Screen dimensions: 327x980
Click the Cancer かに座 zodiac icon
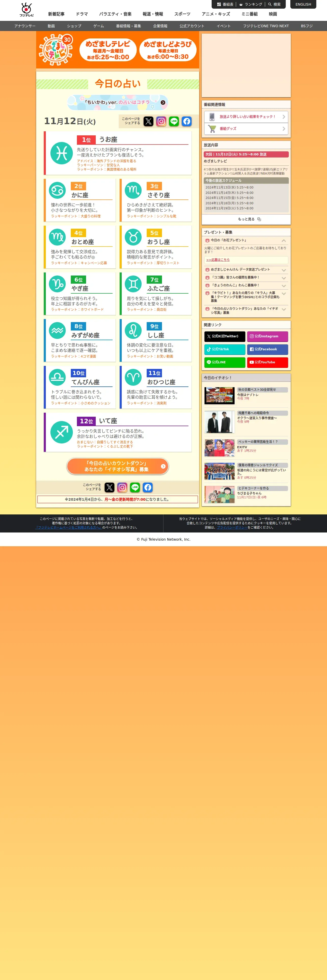click(58, 190)
